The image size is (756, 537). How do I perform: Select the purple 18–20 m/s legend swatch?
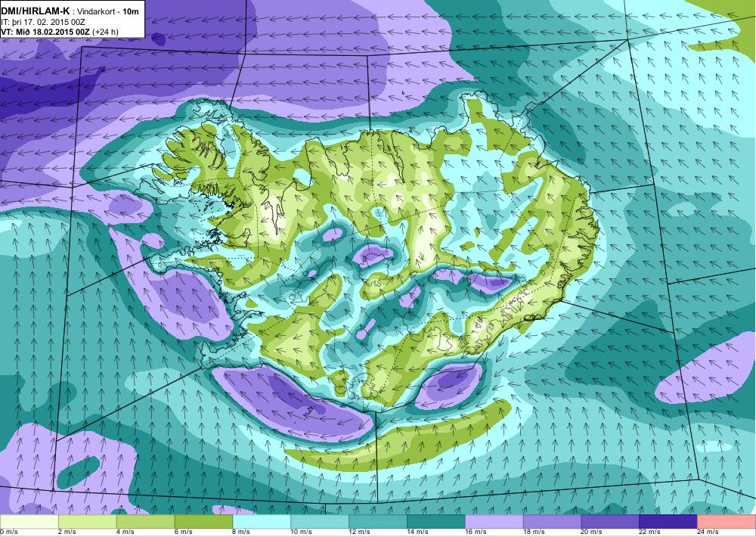pos(552,522)
